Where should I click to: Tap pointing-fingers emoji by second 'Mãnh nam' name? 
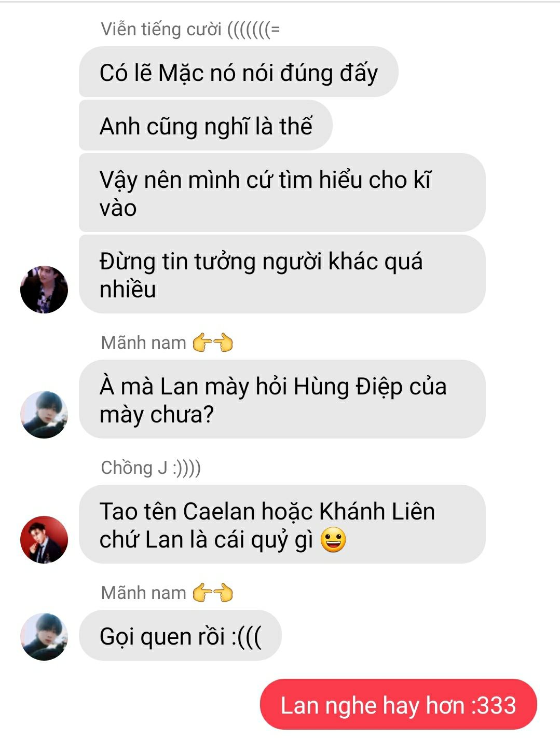(x=213, y=593)
